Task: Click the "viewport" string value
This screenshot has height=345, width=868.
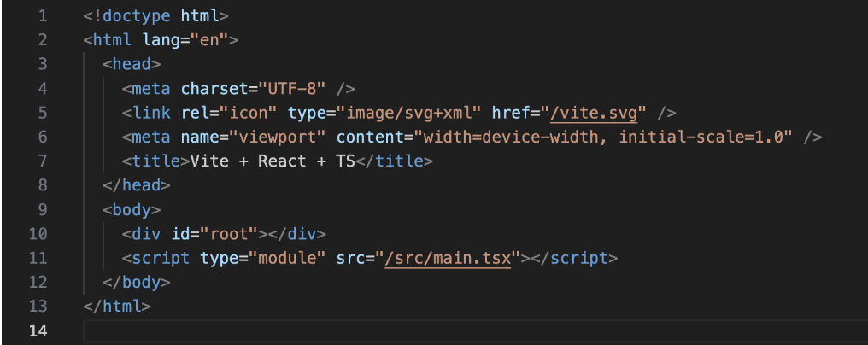Action: (278, 137)
